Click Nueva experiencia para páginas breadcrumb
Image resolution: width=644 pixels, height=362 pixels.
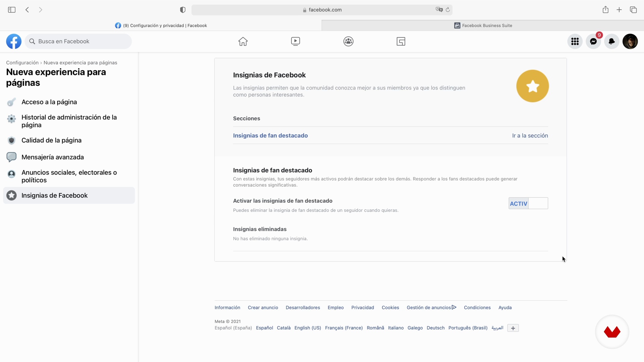pos(80,63)
